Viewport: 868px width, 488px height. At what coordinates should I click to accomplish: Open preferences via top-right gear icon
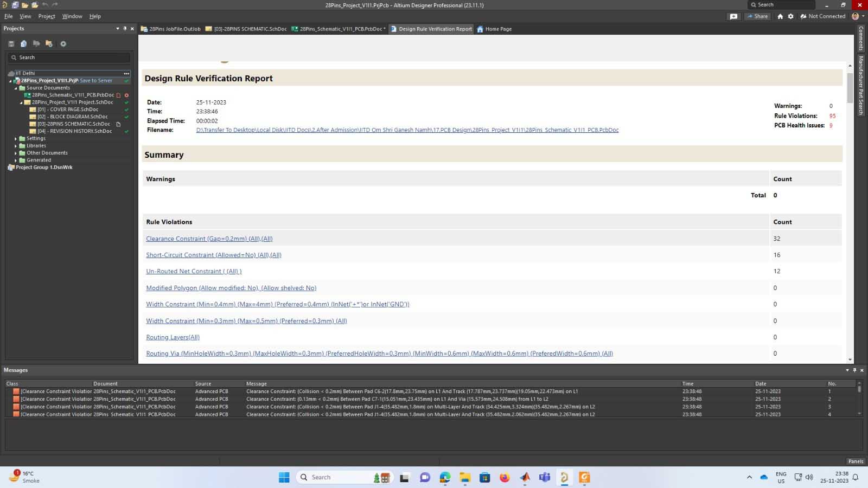790,16
